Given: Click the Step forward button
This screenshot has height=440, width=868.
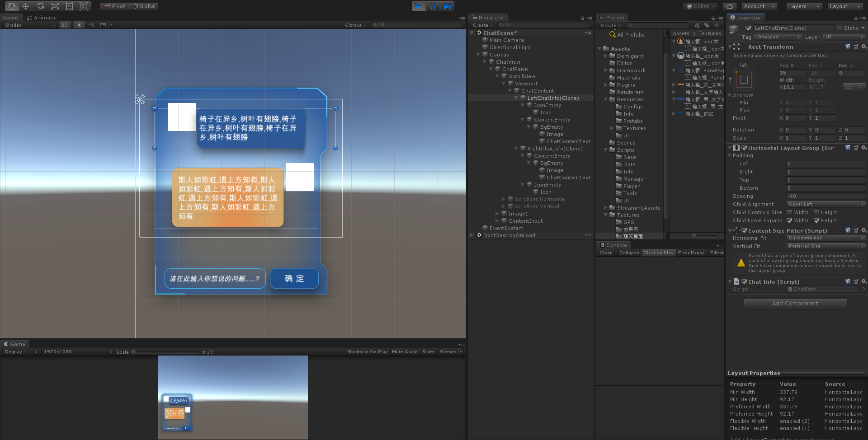Looking at the screenshot, I should pyautogui.click(x=447, y=6).
